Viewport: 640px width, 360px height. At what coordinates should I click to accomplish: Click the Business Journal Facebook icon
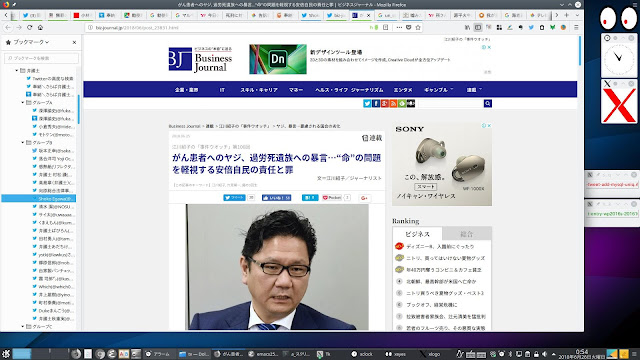click(x=376, y=103)
